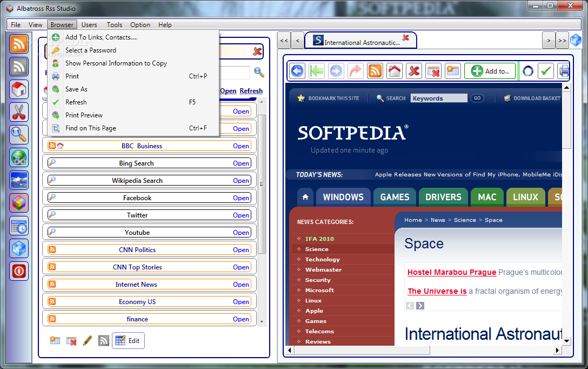The height and width of the screenshot is (369, 588).
Task: Choose Select a Password menu entry
Action: tap(133, 50)
